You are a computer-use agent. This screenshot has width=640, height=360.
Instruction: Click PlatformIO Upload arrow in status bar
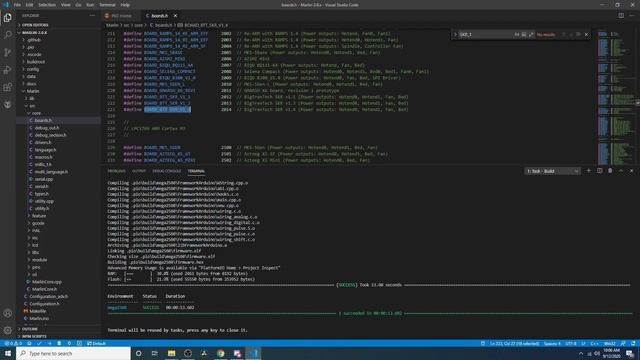click(x=49, y=343)
